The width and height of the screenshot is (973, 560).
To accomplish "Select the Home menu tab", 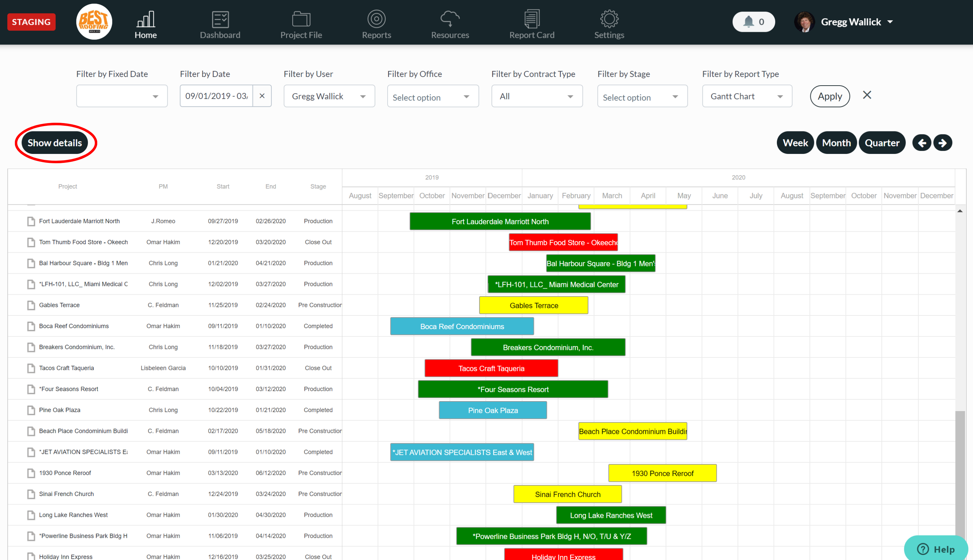I will [145, 24].
